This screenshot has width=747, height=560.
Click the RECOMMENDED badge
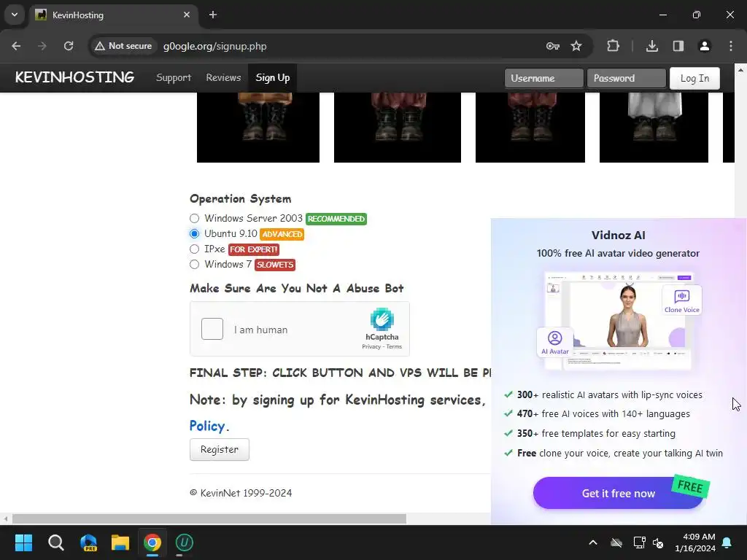click(336, 219)
